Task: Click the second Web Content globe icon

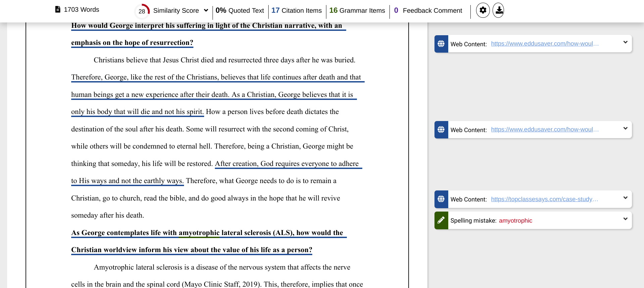Action: (441, 130)
